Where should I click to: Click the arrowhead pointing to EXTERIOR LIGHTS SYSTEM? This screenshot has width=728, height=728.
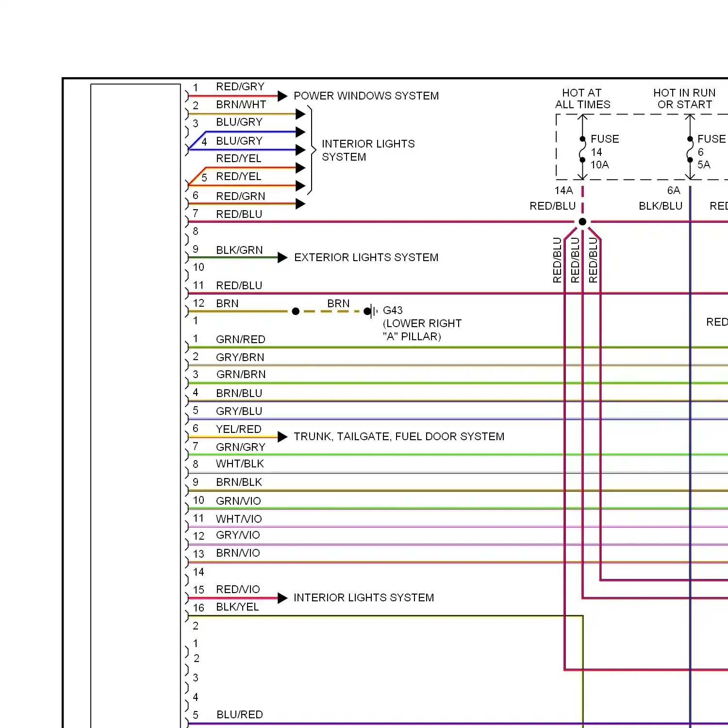(x=282, y=258)
